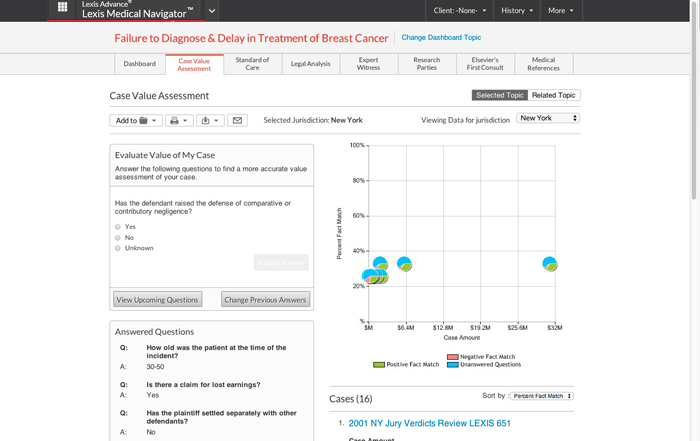Image resolution: width=700 pixels, height=441 pixels.
Task: Open Elsevier's First Consult tab
Action: pos(485,64)
